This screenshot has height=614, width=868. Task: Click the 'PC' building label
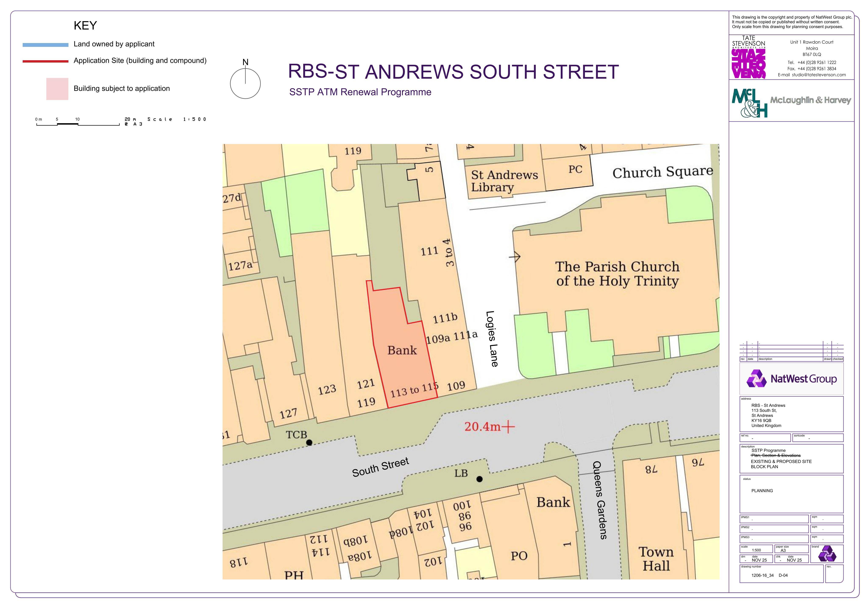575,169
